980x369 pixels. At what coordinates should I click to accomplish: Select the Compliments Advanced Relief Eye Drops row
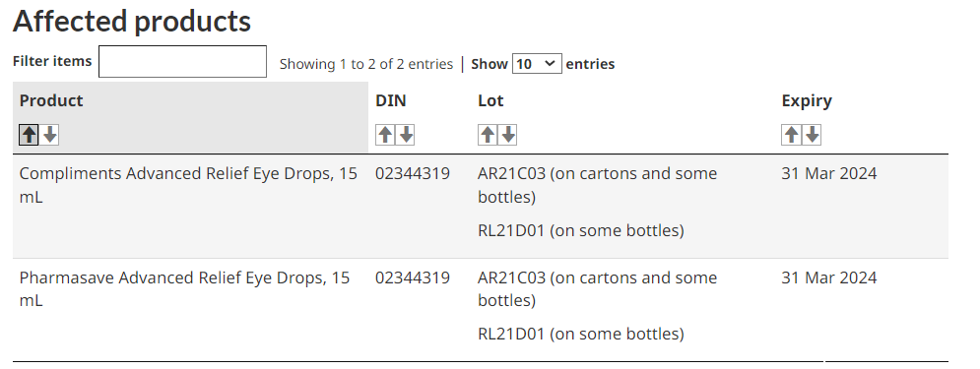tap(480, 206)
